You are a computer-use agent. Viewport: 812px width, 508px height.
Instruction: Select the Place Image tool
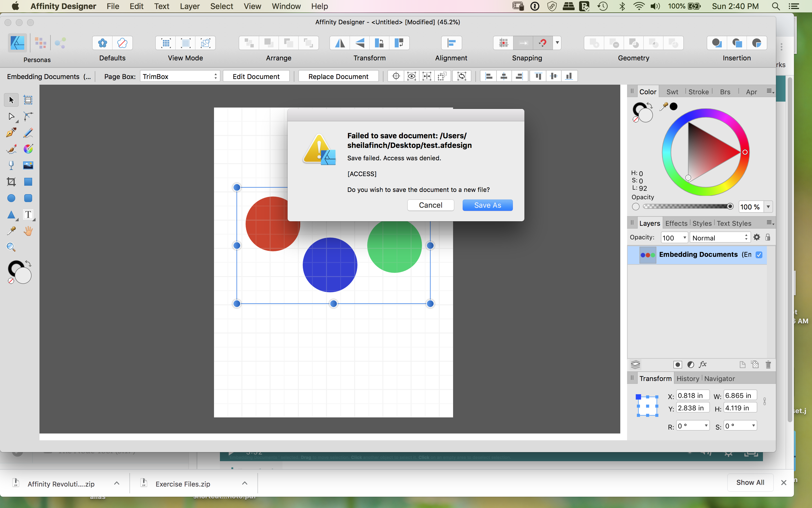28,165
